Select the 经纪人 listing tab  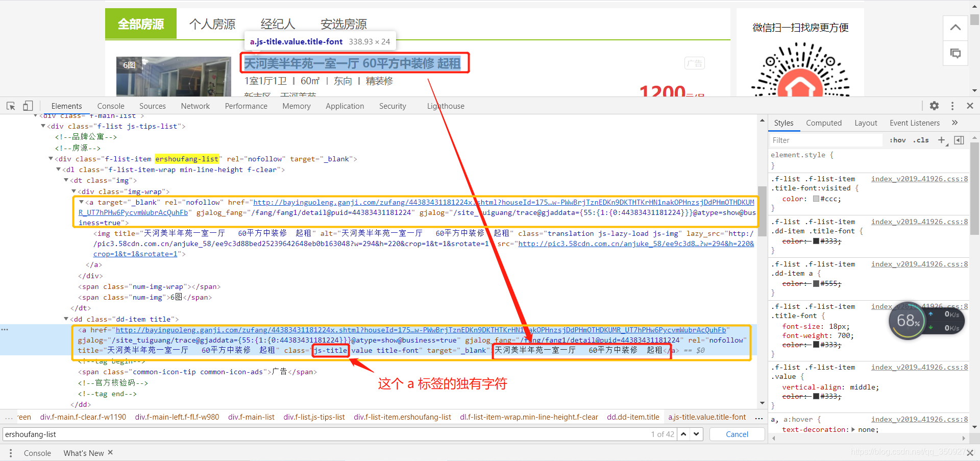click(x=278, y=23)
